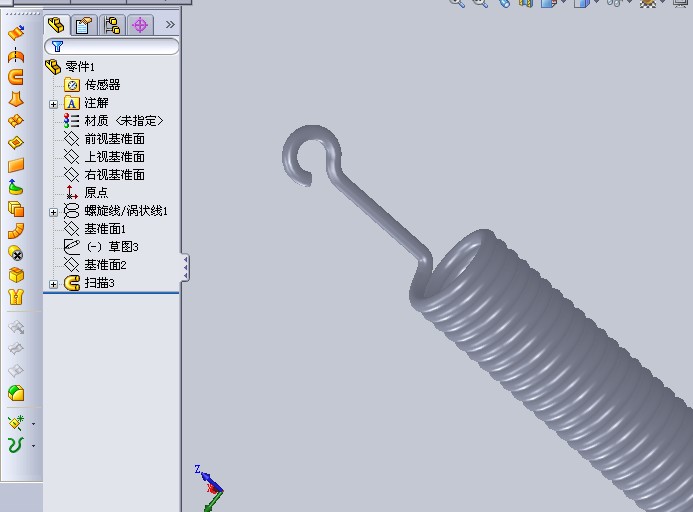Expand the 扫描3 sweep feature
This screenshot has width=693, height=512.
click(53, 284)
